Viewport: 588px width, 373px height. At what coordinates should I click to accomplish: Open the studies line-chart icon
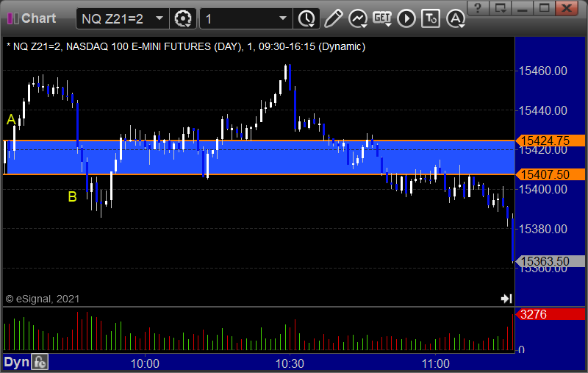[358, 18]
